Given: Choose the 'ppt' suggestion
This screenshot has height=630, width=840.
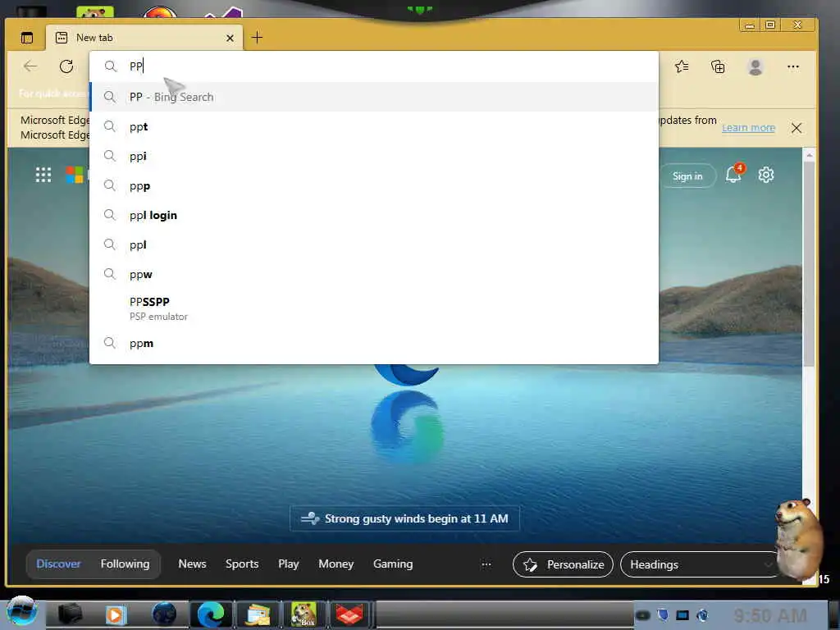Looking at the screenshot, I should coord(374,126).
